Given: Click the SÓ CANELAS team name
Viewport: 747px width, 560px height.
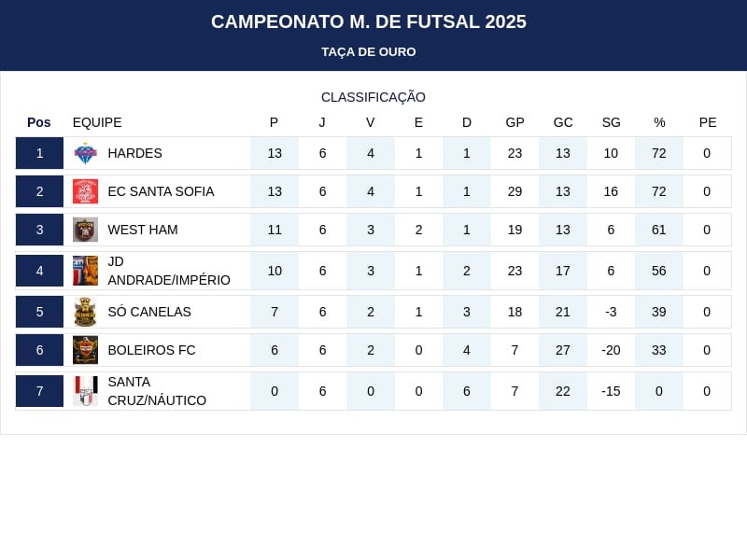Looking at the screenshot, I should pyautogui.click(x=148, y=312).
